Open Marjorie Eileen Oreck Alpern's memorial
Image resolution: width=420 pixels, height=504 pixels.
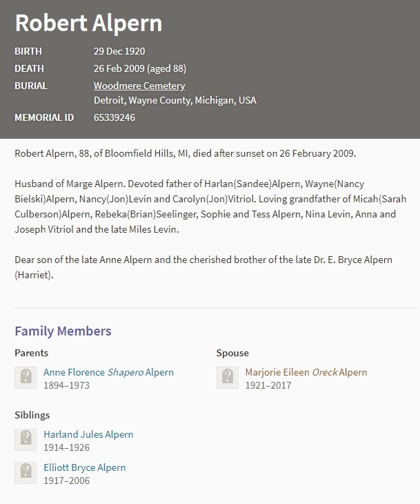coord(306,372)
